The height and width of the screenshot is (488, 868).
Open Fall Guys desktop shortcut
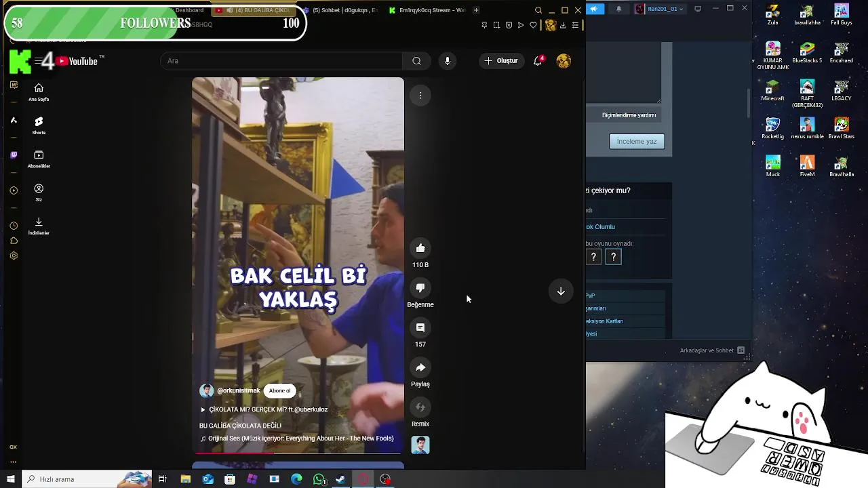(842, 14)
